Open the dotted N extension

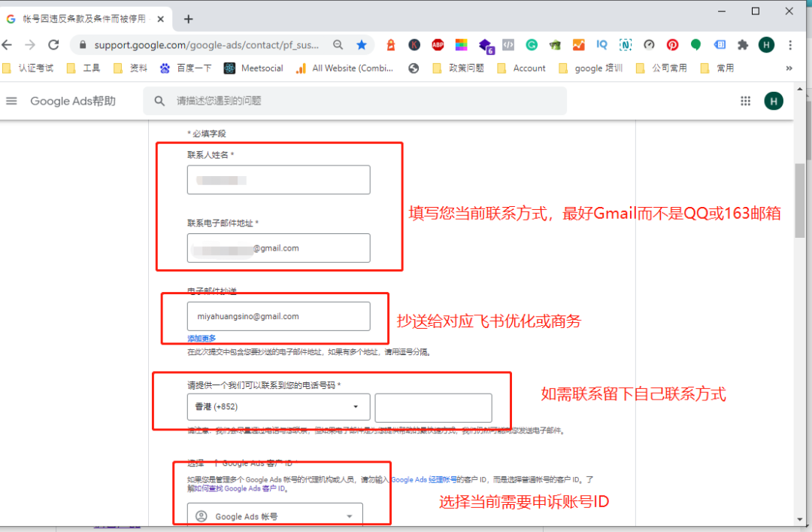(x=626, y=45)
